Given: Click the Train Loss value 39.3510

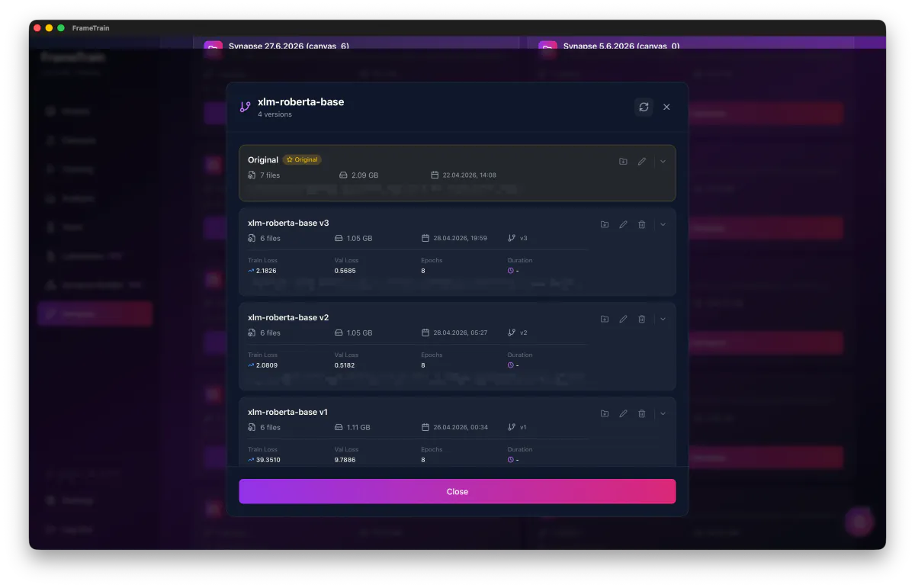Looking at the screenshot, I should coord(268,460).
